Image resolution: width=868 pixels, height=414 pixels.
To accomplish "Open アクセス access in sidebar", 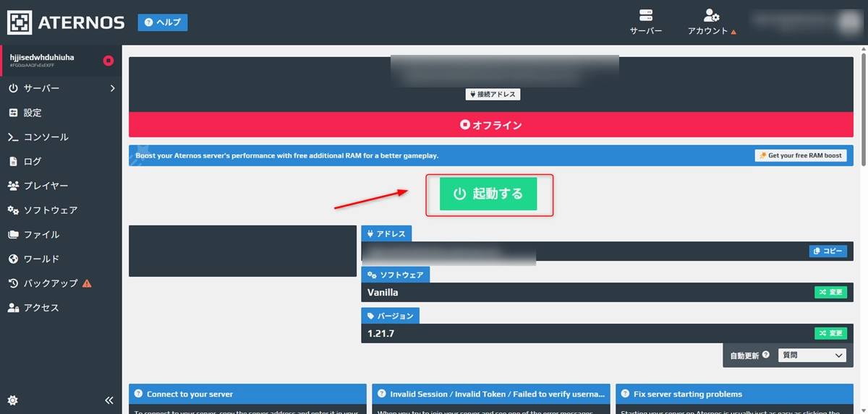I will coord(61,308).
